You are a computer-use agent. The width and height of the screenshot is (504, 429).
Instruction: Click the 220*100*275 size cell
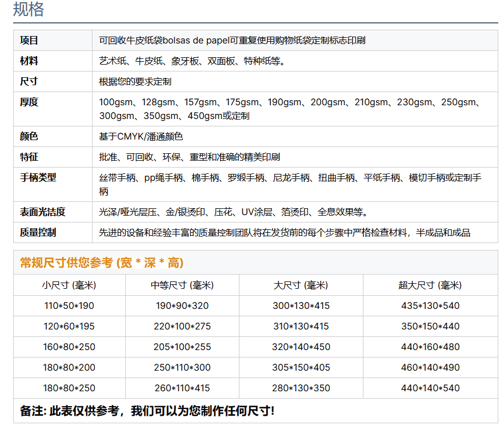tap(182, 326)
